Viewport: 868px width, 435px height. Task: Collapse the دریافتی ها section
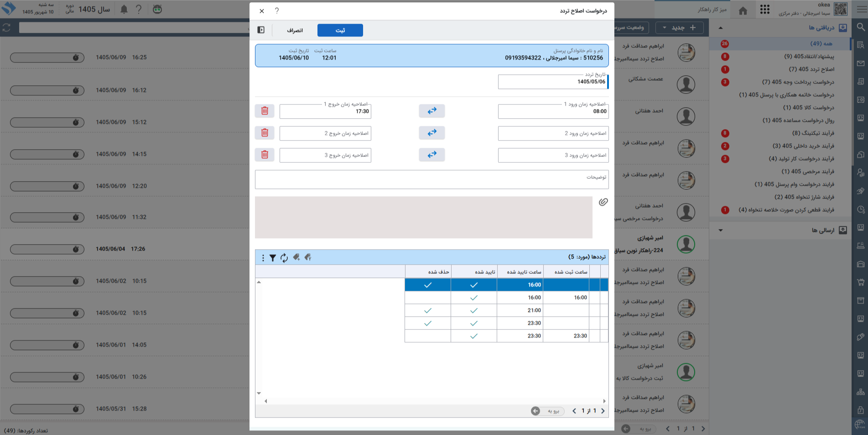point(721,28)
